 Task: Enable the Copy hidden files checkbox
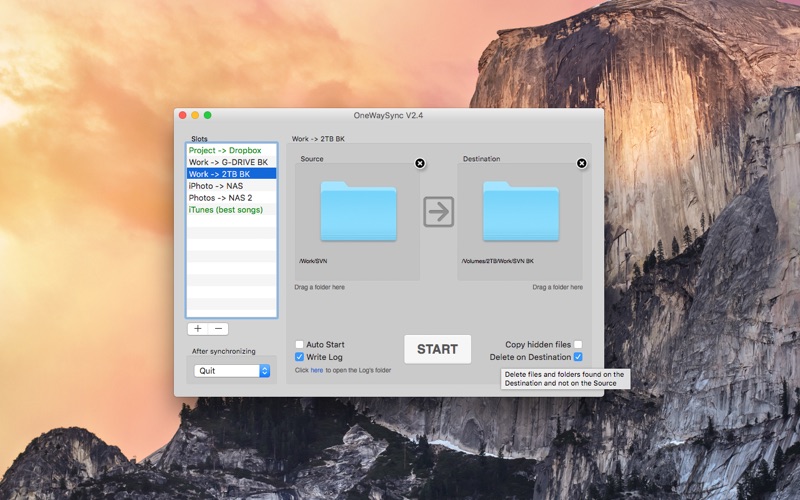point(578,344)
